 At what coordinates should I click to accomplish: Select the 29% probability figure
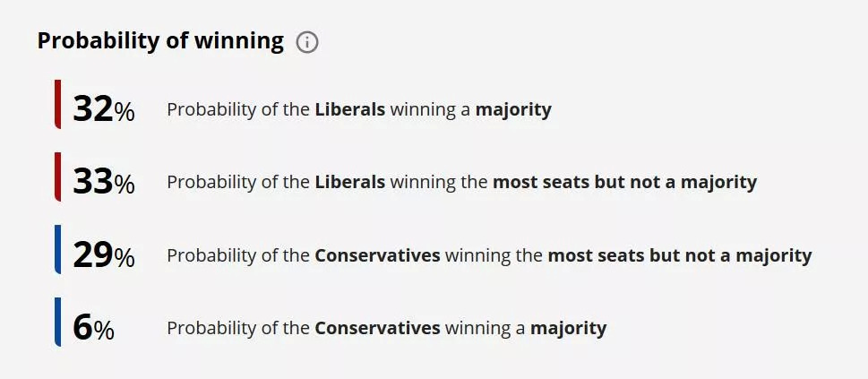[x=103, y=255]
